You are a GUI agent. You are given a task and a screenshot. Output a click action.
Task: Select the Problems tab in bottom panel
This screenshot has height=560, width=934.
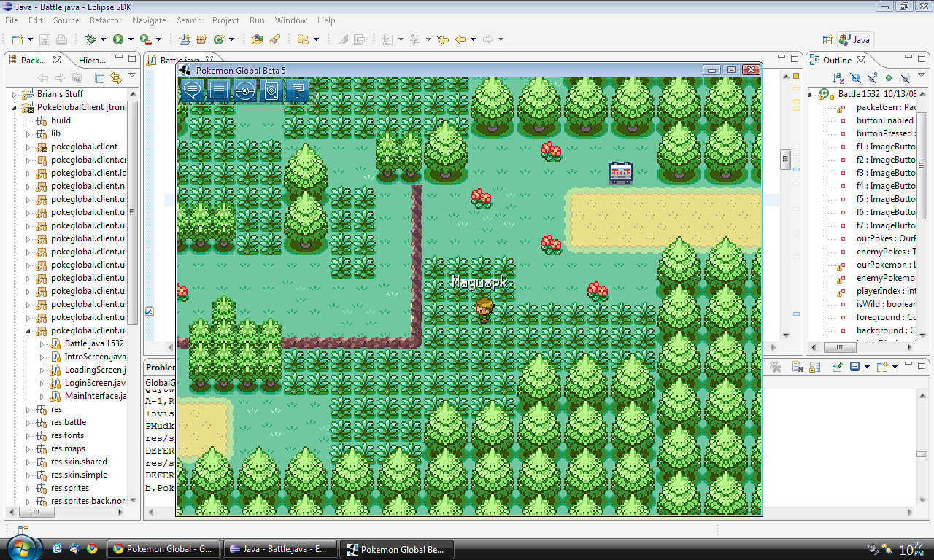160,367
